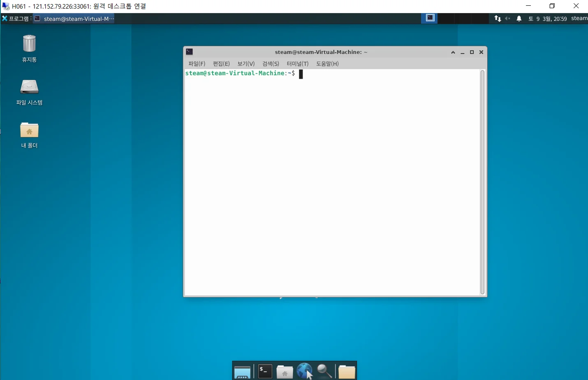Minimize the terminal window
This screenshot has height=380, width=588.
[x=463, y=52]
